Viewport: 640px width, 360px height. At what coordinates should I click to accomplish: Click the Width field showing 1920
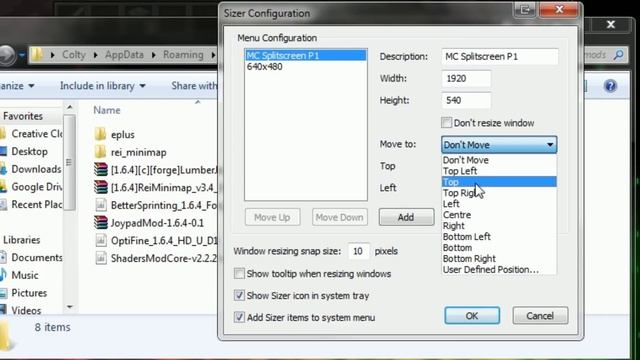pos(466,78)
